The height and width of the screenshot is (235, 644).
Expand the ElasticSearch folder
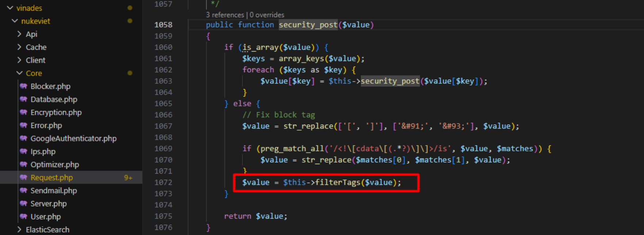[19, 230]
